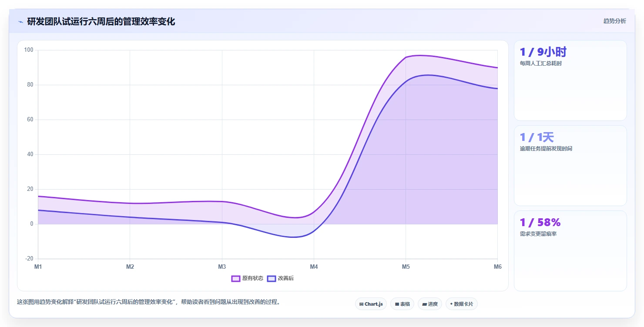Click the 原有状态 legend label

(253, 278)
